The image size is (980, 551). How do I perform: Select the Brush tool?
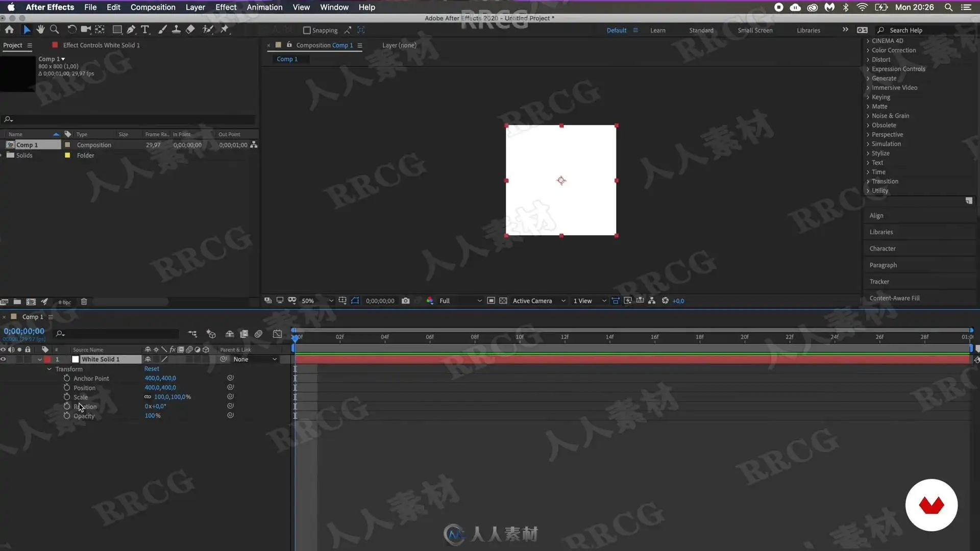point(162,30)
